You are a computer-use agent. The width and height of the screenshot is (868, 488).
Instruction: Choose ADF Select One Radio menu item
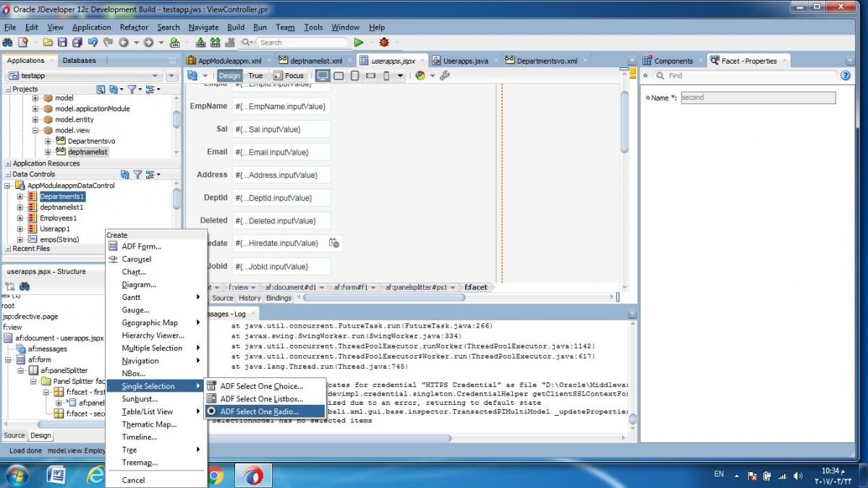tap(259, 411)
